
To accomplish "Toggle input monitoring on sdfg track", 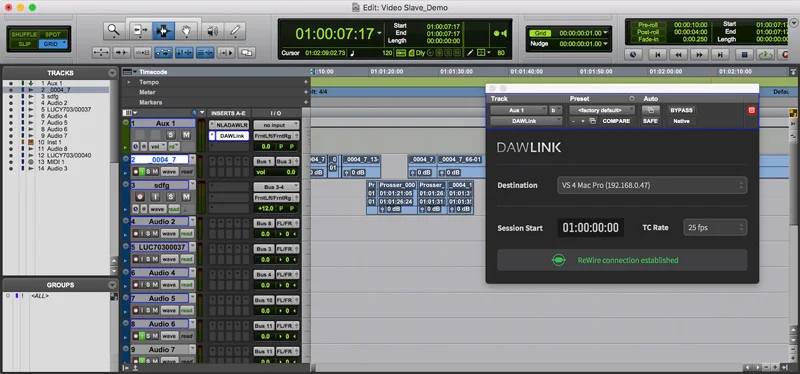I will 156,196.
